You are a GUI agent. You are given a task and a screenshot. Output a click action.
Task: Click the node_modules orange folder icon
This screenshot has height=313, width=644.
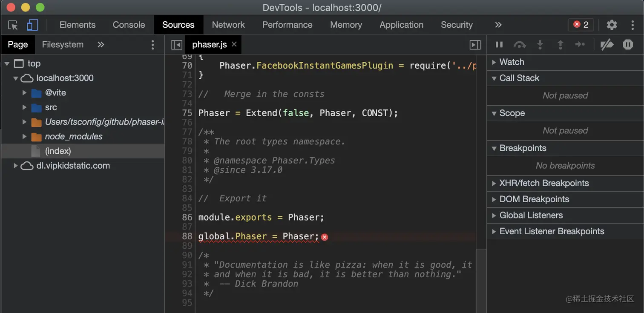point(36,137)
